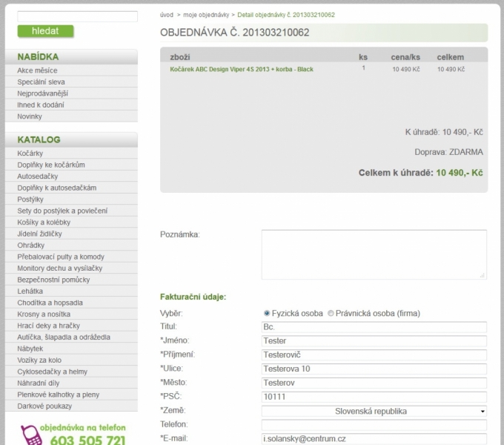The height and width of the screenshot is (445, 504).
Task: Open Přebalovací pulty a komody
Action: (61, 257)
